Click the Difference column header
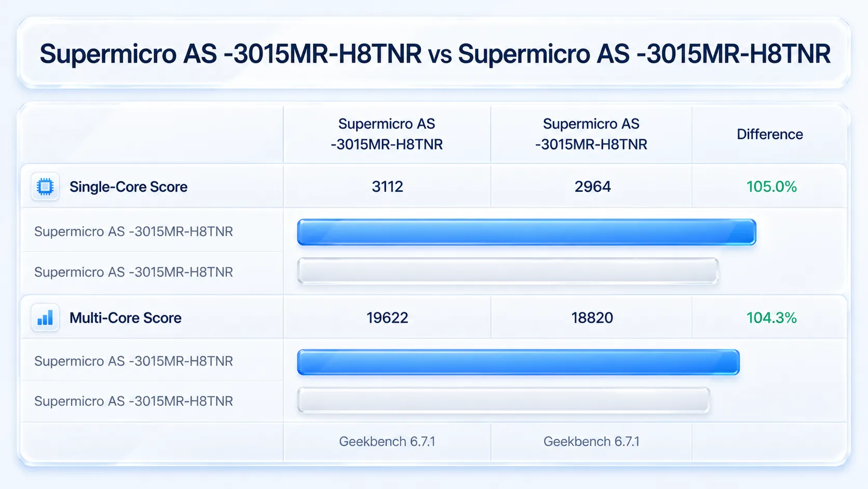This screenshot has height=489, width=868. [x=770, y=135]
